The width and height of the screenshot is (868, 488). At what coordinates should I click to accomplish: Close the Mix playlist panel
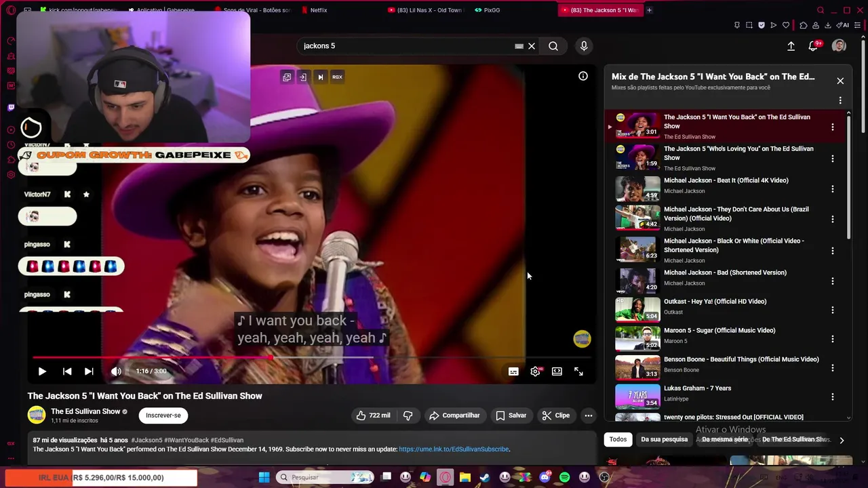tap(840, 81)
